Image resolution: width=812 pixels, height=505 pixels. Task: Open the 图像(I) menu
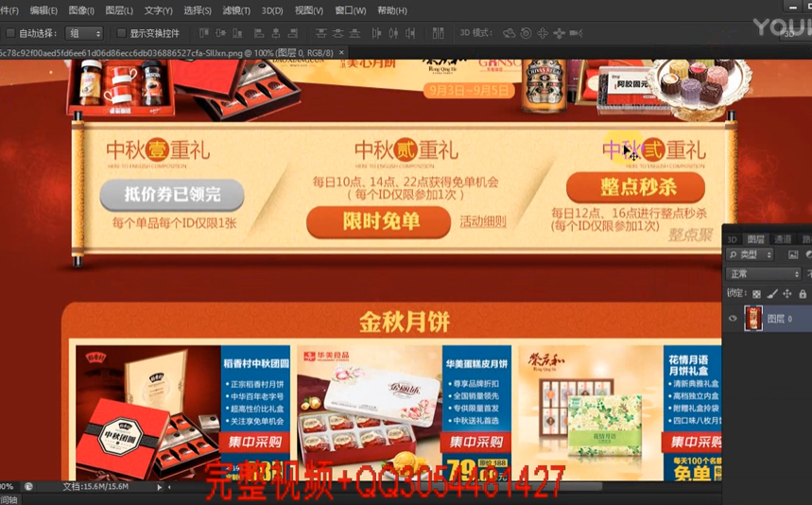tap(81, 10)
